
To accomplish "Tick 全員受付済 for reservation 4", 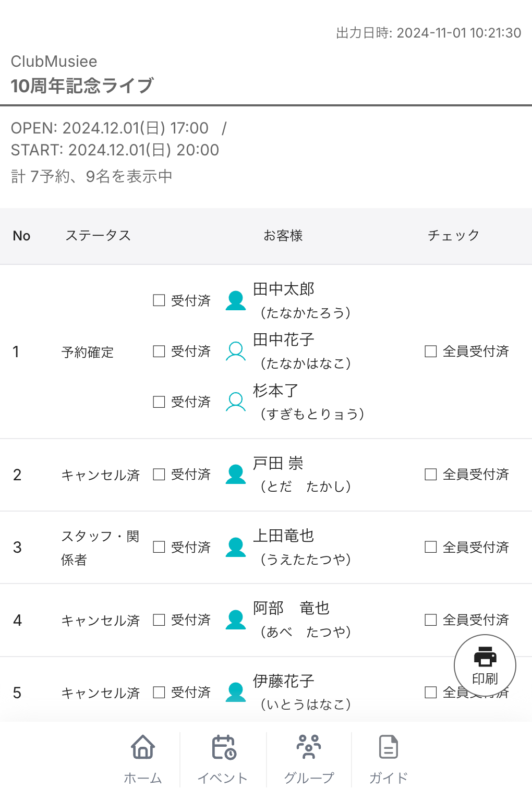I will [431, 620].
